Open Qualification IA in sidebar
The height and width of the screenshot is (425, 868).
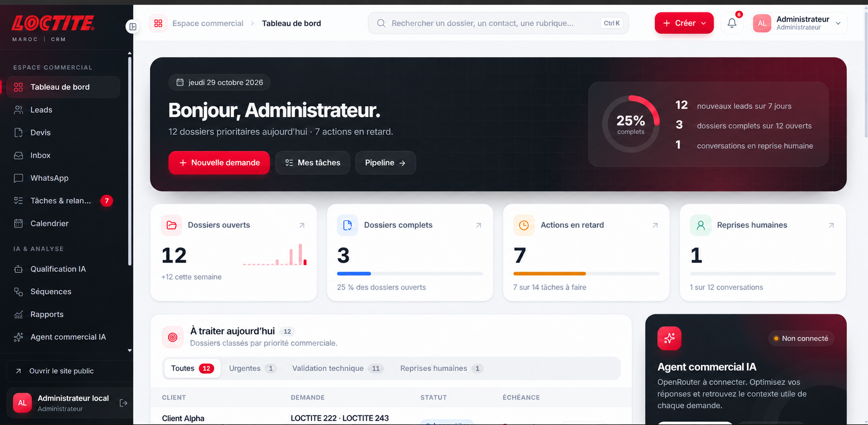point(63,269)
